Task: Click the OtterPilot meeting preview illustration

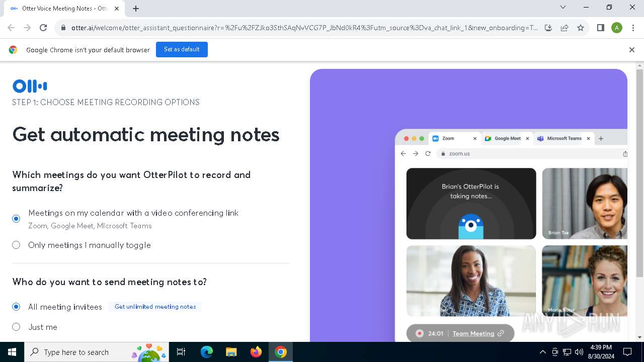Action: click(x=468, y=205)
